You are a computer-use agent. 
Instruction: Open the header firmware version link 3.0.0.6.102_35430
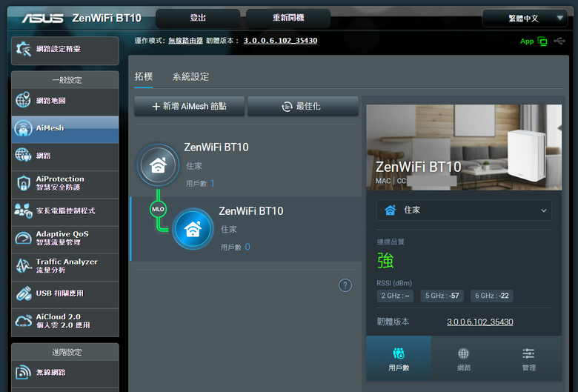pos(280,41)
